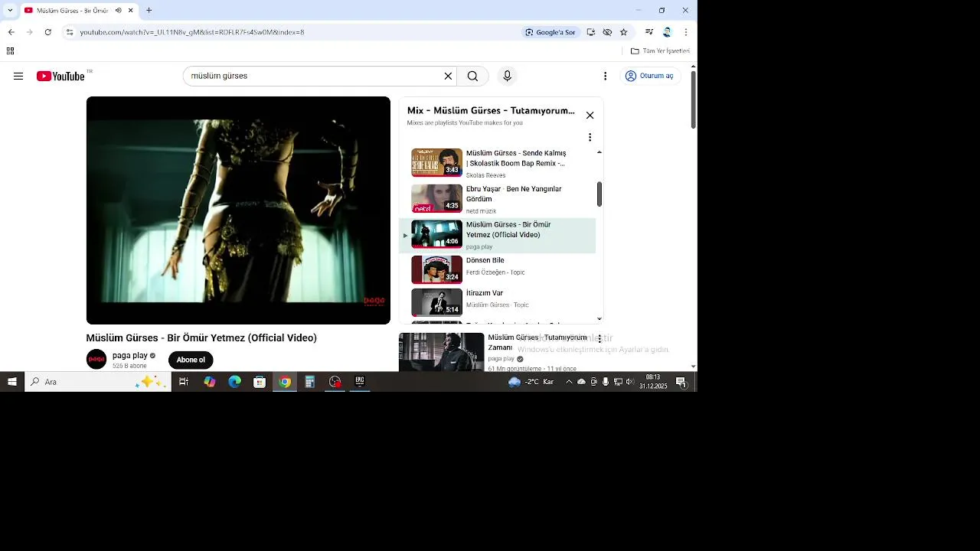
Task: Click the playlist panel scrollbar thumb
Action: (x=599, y=194)
